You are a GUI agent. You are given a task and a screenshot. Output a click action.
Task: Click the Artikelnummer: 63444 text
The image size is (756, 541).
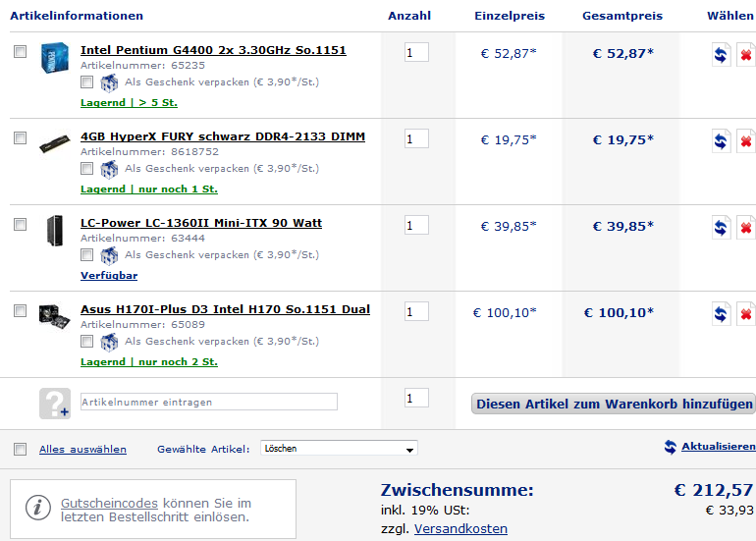142,238
